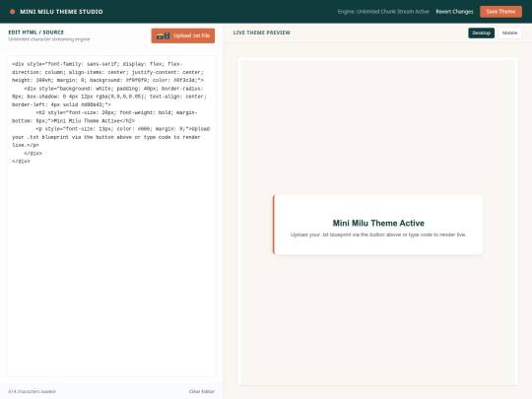This screenshot has width=532, height=399.
Task: Click the Unlimited character streaming engine subtitle
Action: click(49, 39)
